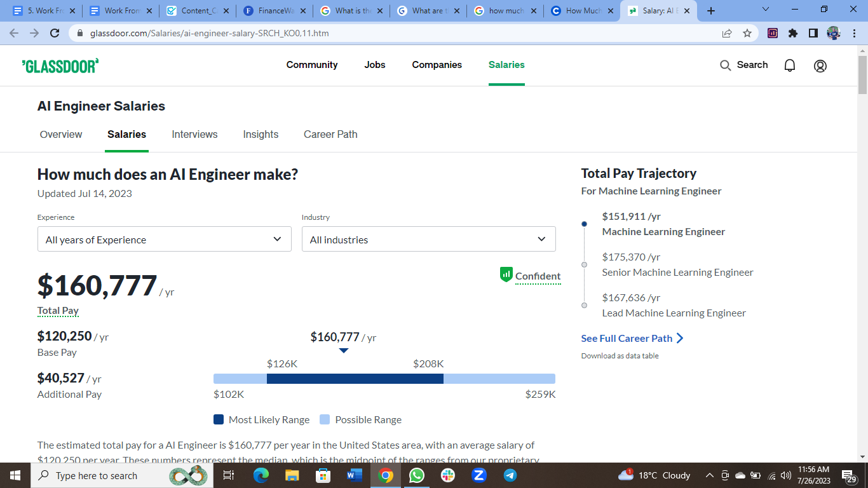This screenshot has height=488, width=868.
Task: Open notifications bell icon
Action: pyautogui.click(x=790, y=65)
